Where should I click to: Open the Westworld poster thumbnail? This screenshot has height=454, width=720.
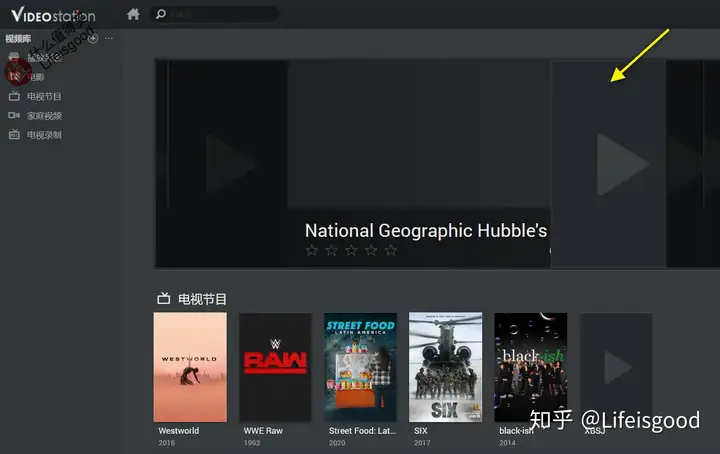point(190,367)
